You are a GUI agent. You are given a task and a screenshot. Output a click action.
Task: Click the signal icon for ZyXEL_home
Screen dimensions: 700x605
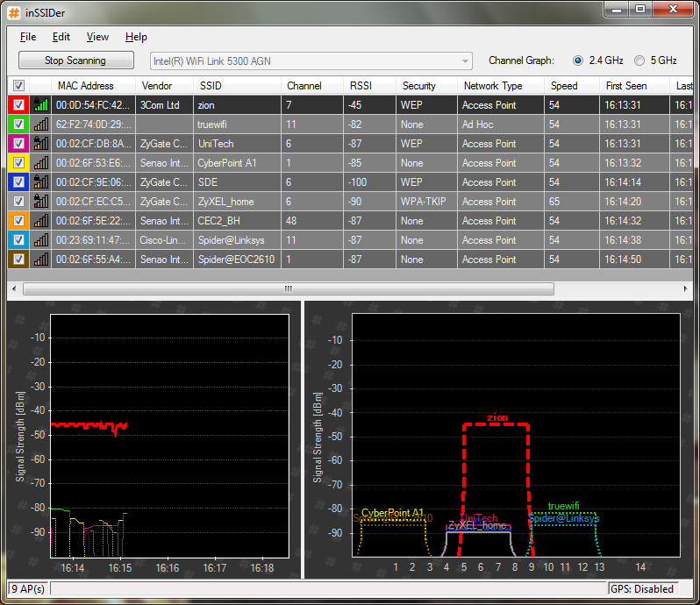coord(40,202)
